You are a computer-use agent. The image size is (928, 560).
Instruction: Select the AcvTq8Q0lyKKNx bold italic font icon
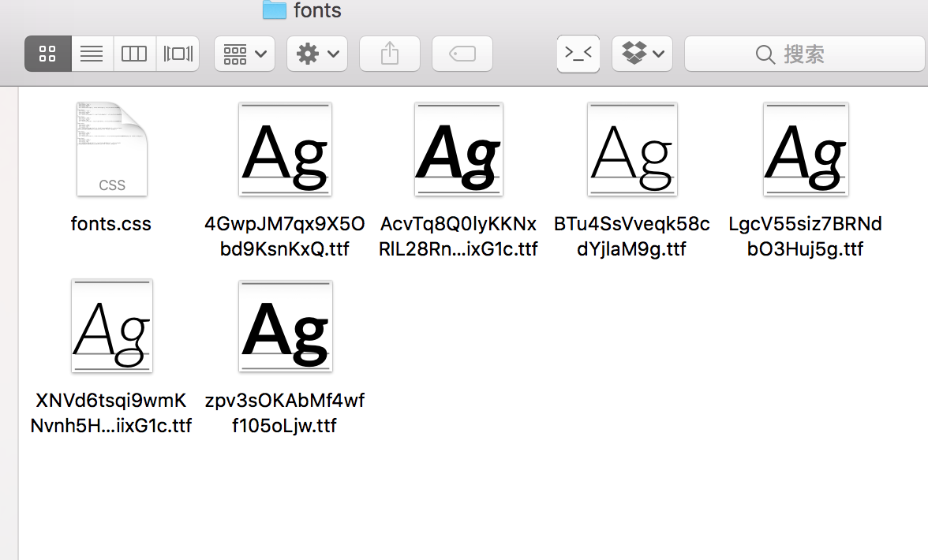click(458, 149)
